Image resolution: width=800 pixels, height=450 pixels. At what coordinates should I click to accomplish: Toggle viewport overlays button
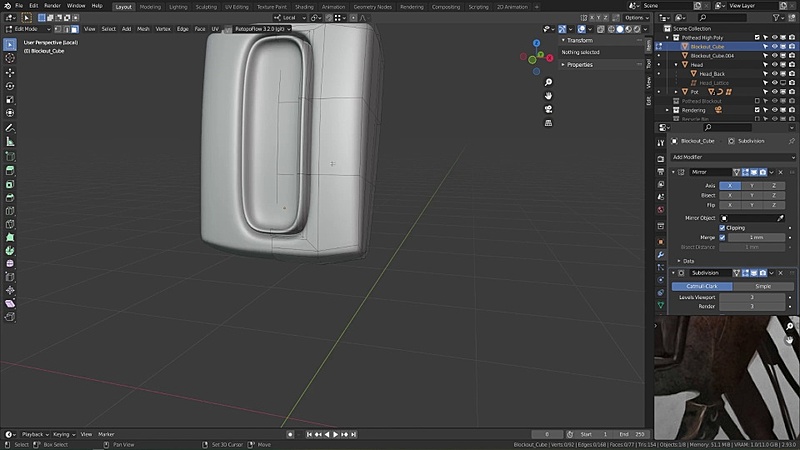pyautogui.click(x=581, y=29)
